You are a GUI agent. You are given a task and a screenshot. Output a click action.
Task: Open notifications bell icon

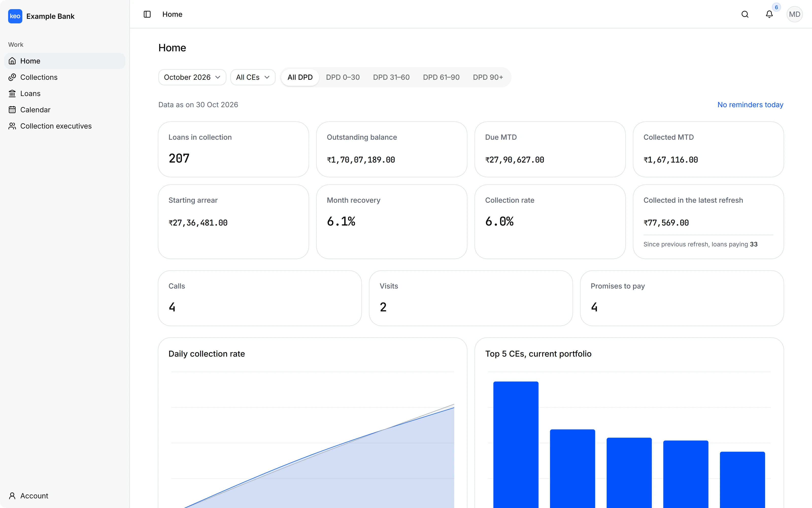click(769, 14)
